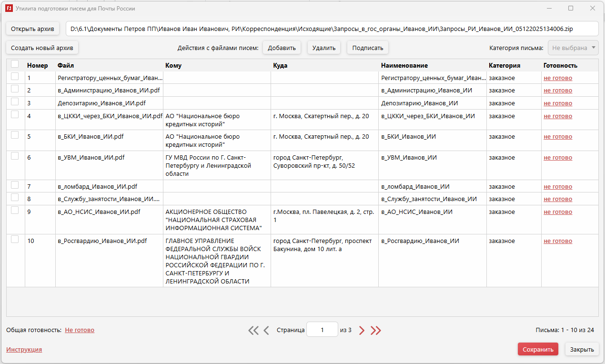Select checkbox for row 10 Росгвардию
605x364 pixels.
pos(15,240)
